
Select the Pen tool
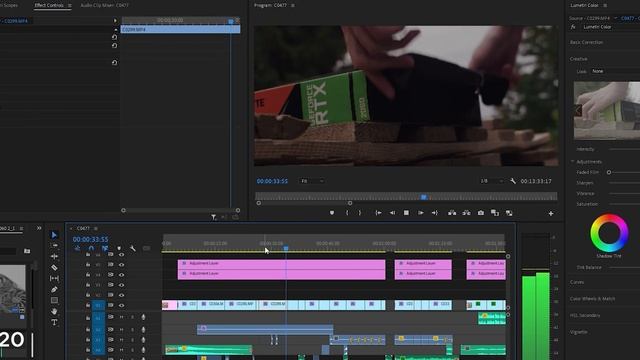(54, 289)
